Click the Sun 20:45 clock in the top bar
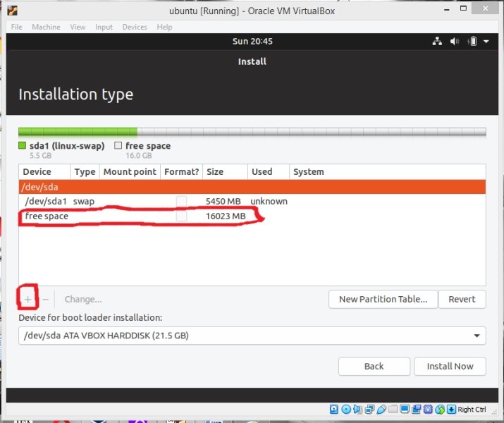This screenshot has height=423, width=504. pos(252,41)
